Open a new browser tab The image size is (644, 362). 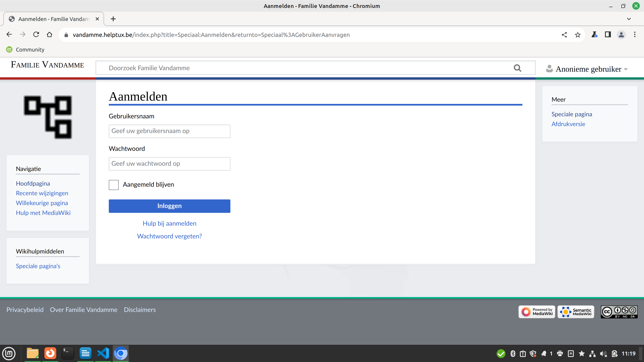click(x=113, y=19)
